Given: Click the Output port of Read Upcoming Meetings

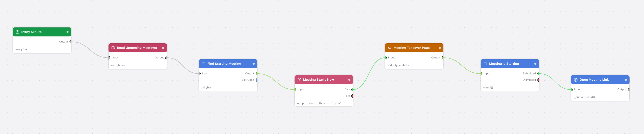Looking at the screenshot, I should click(166, 58).
